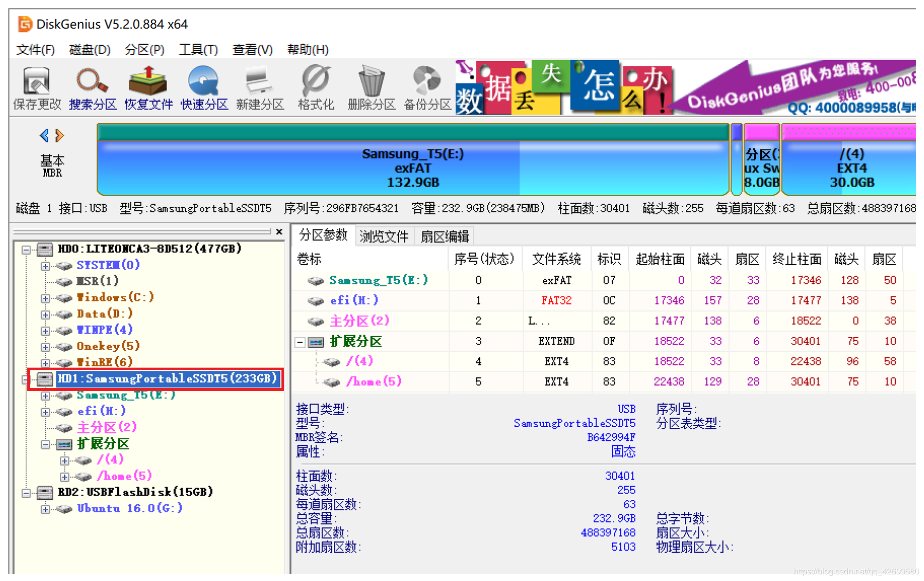Open the 帮助(H) menu

pyautogui.click(x=308, y=49)
